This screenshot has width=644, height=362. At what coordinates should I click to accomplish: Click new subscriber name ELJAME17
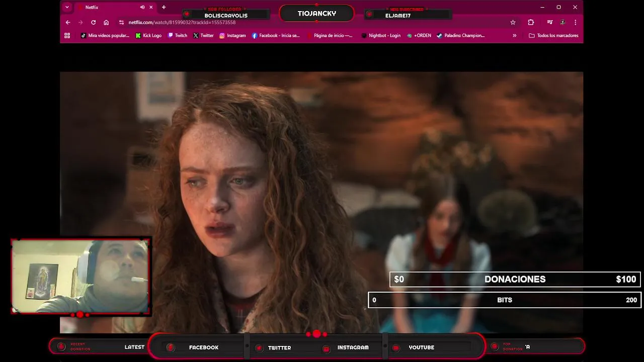398,16
